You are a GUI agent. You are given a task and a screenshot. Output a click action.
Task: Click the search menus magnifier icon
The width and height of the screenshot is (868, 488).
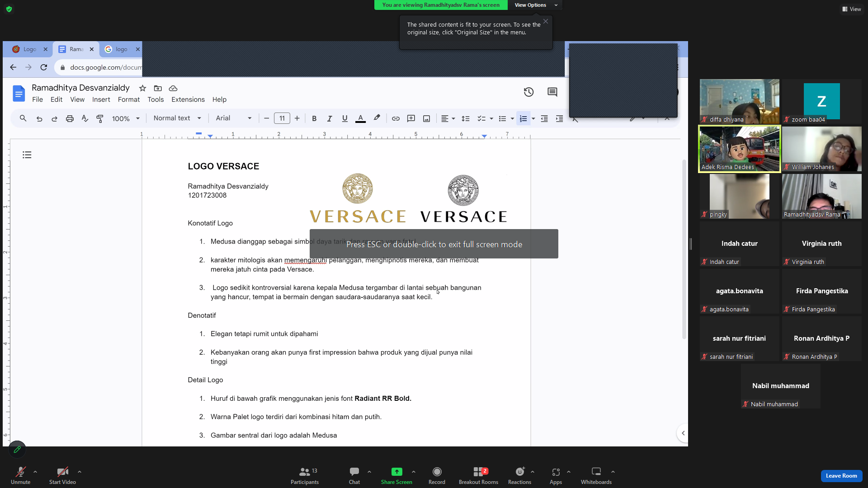pos(23,118)
